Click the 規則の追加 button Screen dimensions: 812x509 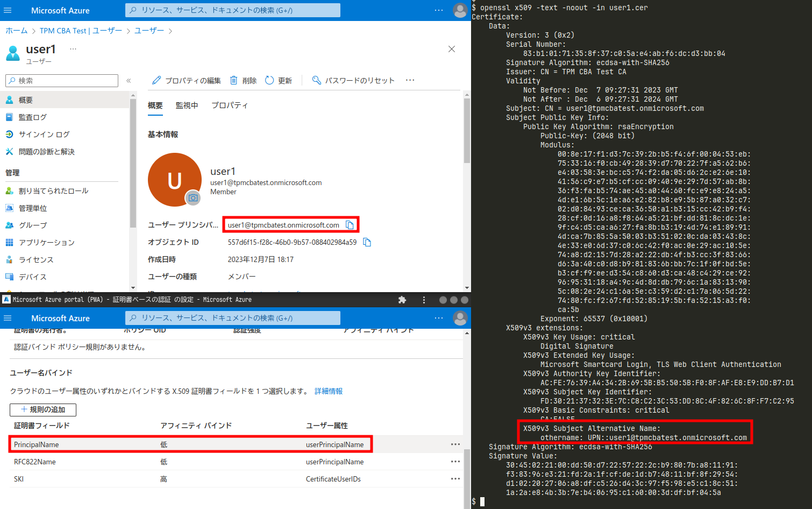coord(43,409)
